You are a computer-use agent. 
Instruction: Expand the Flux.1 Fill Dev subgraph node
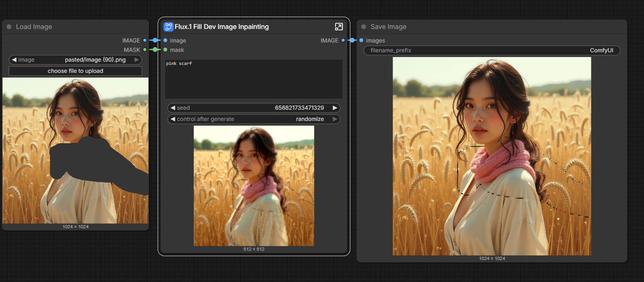[339, 27]
